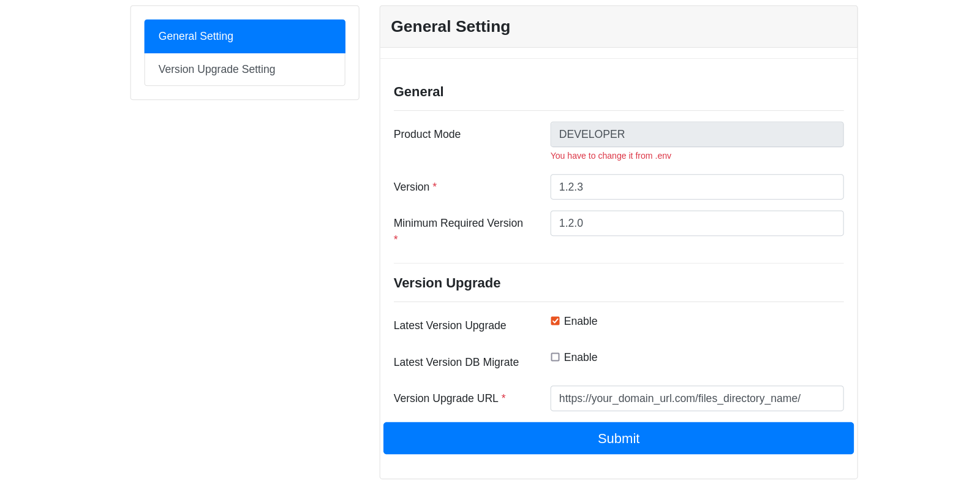
Task: Click the red .env hint text
Action: coord(611,156)
